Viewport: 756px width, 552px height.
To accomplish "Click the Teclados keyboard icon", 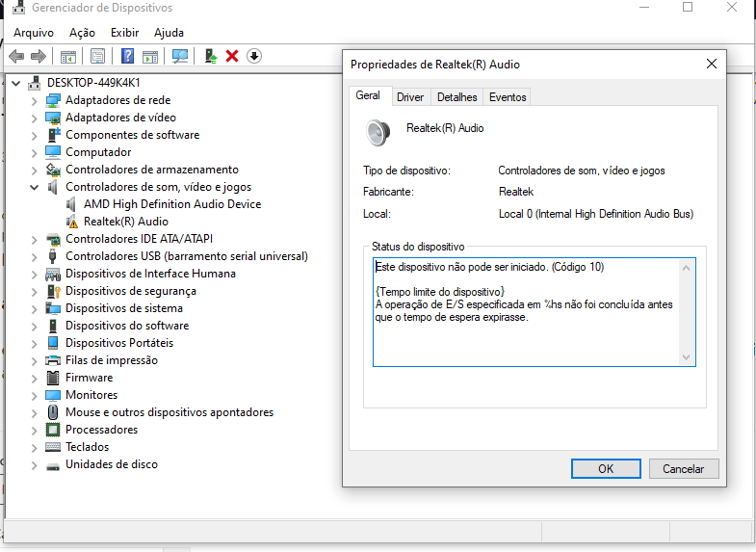I will pyautogui.click(x=53, y=447).
